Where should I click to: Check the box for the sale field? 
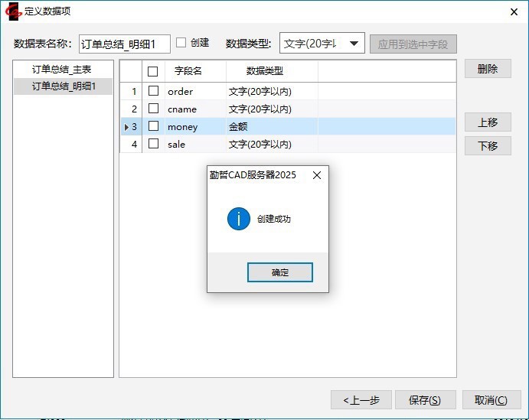tap(153, 144)
